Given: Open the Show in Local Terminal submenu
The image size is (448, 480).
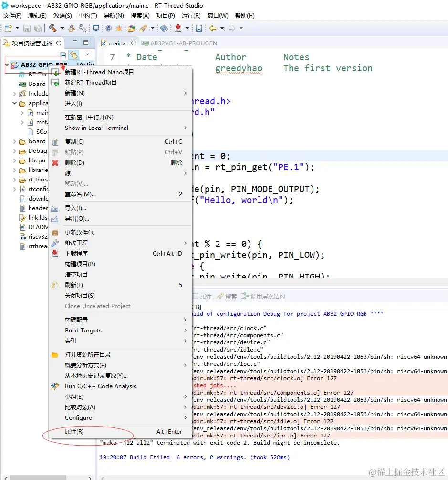Looking at the screenshot, I should [121, 128].
